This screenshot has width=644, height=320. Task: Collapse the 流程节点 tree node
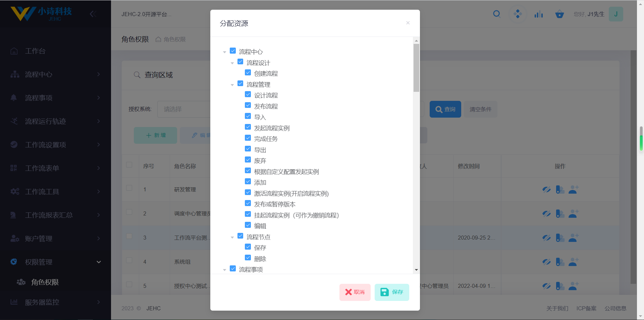point(232,237)
